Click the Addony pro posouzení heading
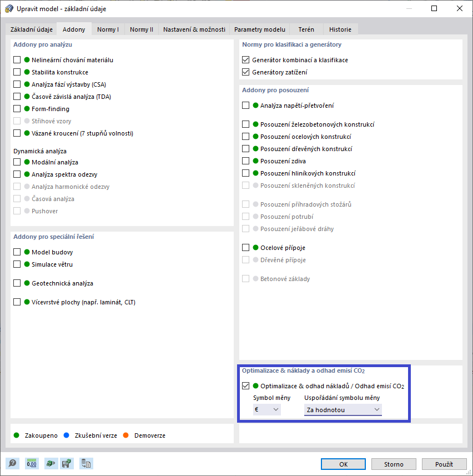 point(275,90)
